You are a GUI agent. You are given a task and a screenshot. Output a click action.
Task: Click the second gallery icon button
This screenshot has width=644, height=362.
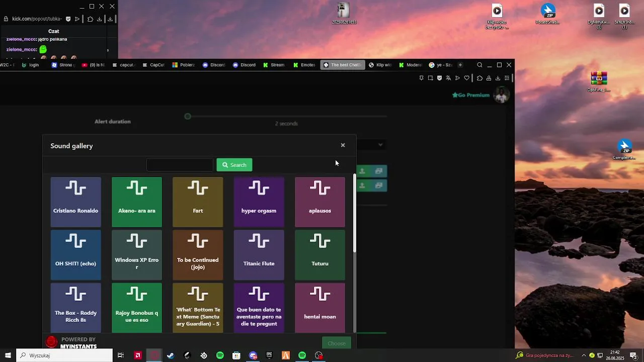(x=379, y=186)
